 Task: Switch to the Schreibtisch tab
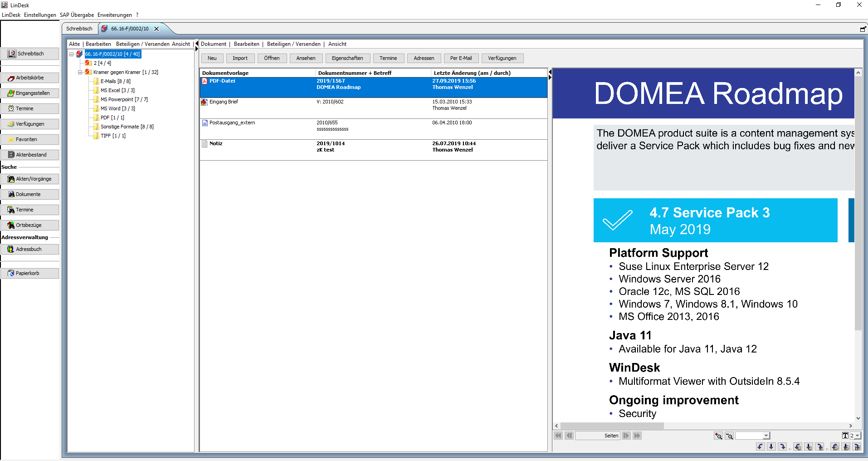tap(79, 29)
